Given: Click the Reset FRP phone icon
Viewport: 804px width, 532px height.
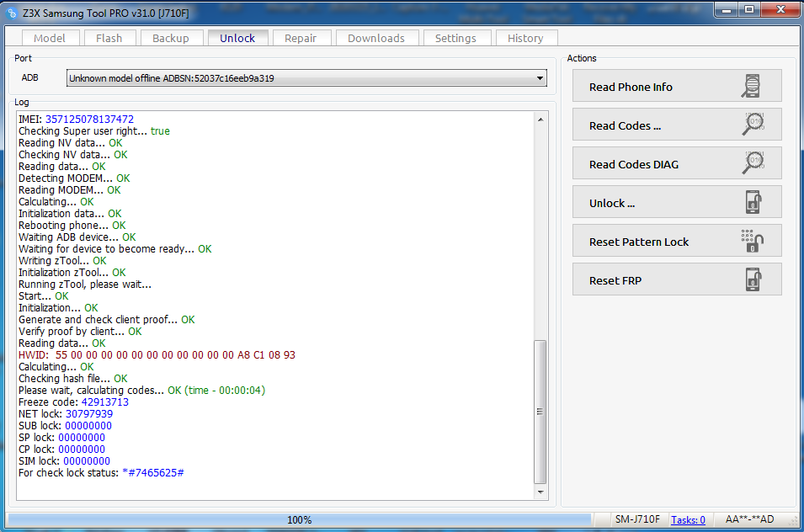Looking at the screenshot, I should (x=753, y=279).
